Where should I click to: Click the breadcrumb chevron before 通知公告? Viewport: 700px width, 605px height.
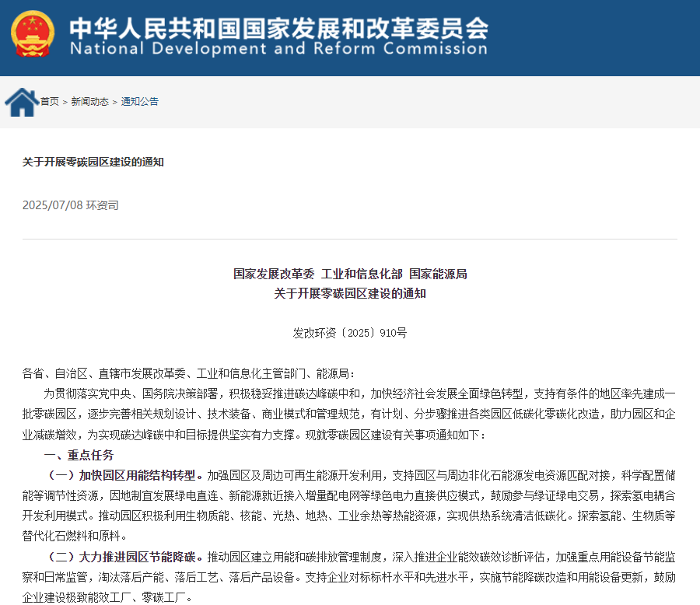(114, 101)
